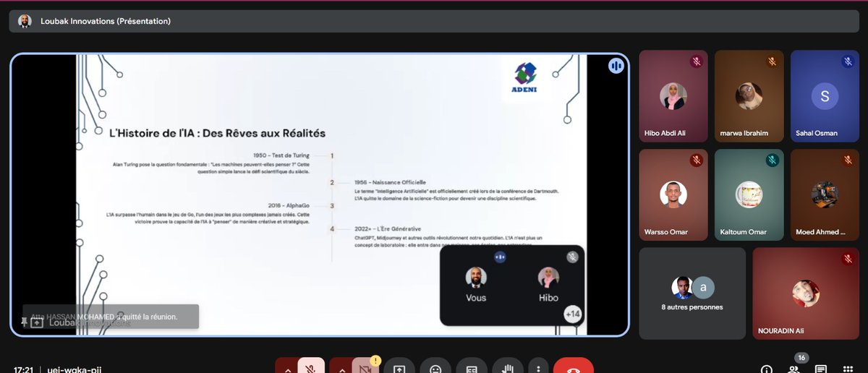Image resolution: width=868 pixels, height=373 pixels.
Task: Click the presenter avatar in top bar
Action: [x=25, y=21]
